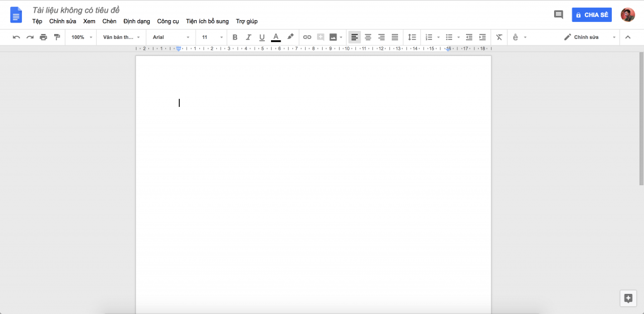Click the document title to rename it

pos(75,10)
